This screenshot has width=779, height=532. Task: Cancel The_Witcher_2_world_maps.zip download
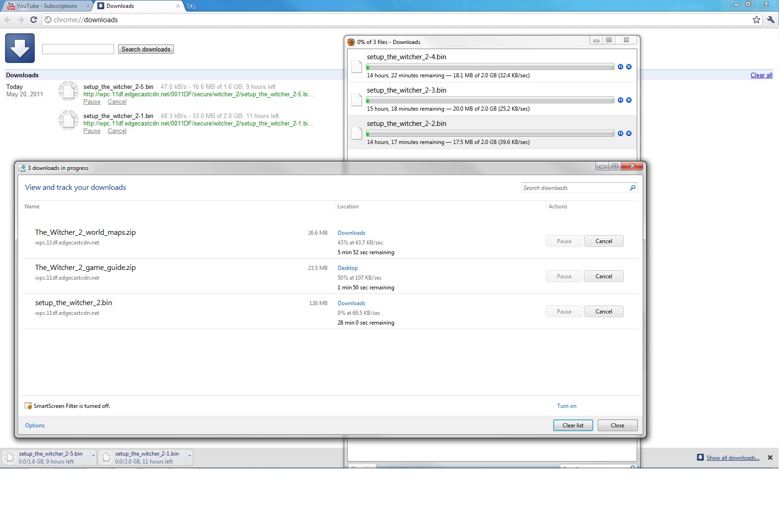pyautogui.click(x=604, y=241)
